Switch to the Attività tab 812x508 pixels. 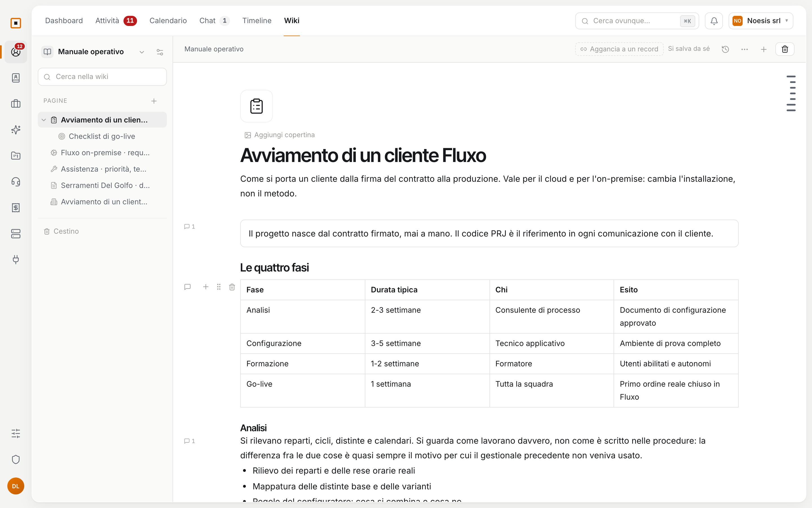[x=116, y=21]
